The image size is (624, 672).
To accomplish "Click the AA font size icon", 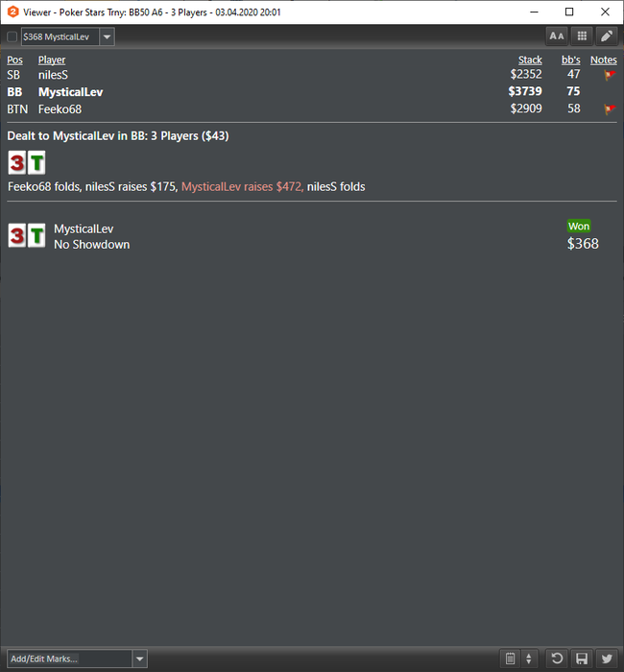I will coord(557,36).
